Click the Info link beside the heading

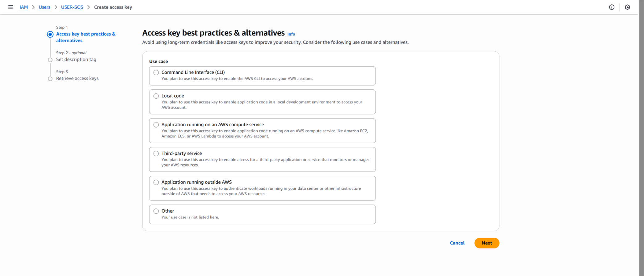point(291,34)
